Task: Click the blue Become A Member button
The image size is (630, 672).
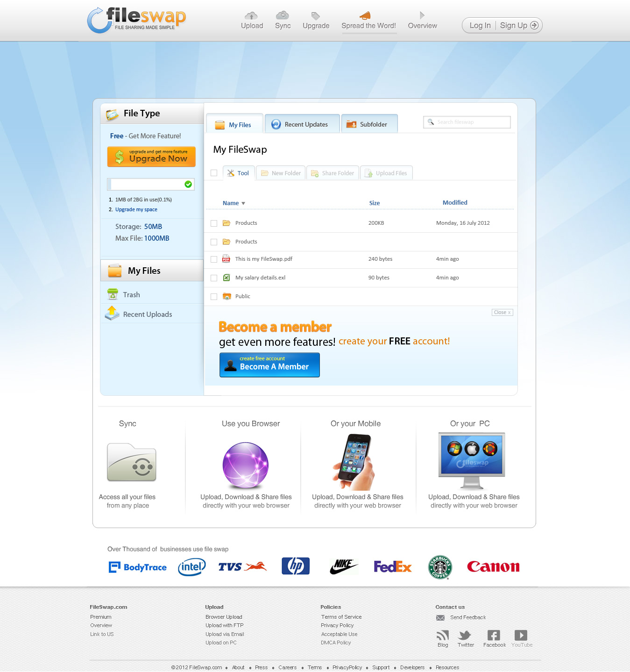Action: (x=269, y=365)
